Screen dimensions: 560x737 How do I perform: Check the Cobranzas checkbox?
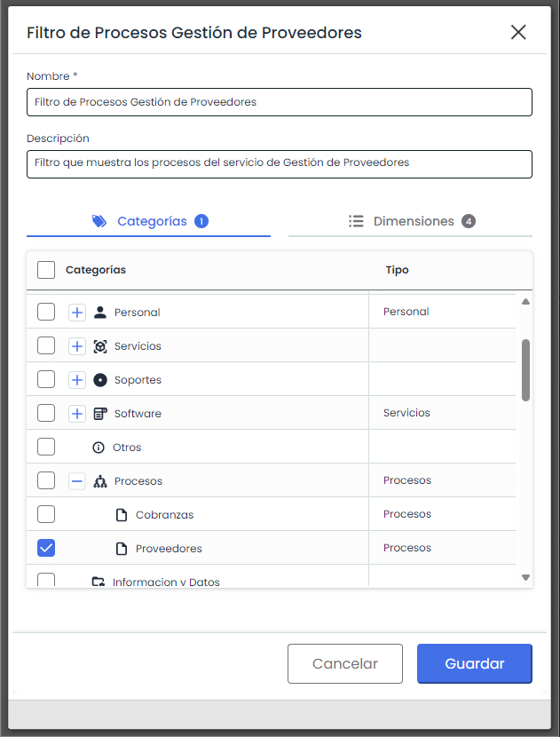(46, 515)
